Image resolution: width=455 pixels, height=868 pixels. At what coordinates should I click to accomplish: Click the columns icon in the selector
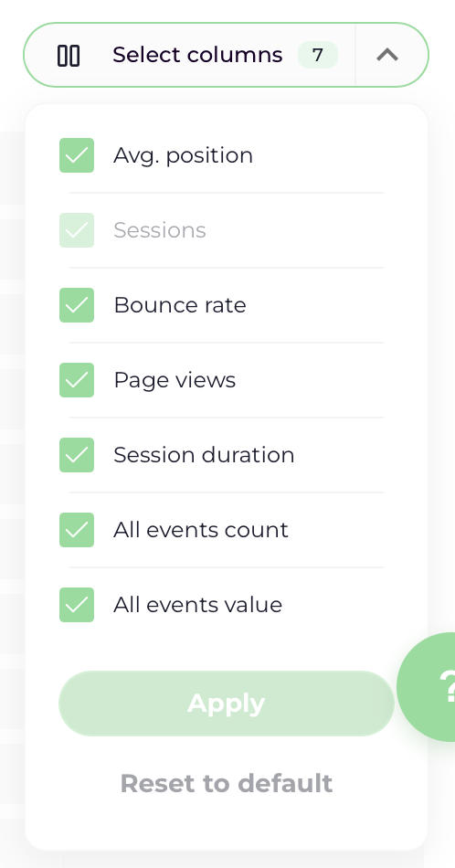point(69,56)
